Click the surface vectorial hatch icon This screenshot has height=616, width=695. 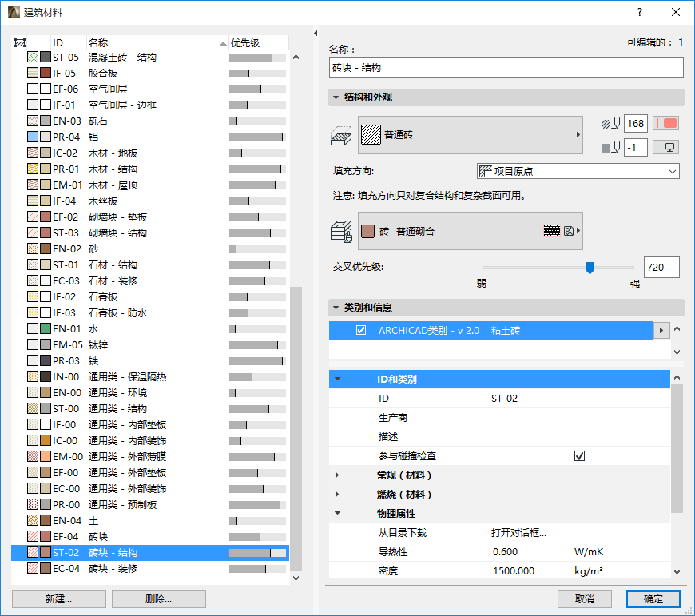tap(552, 231)
